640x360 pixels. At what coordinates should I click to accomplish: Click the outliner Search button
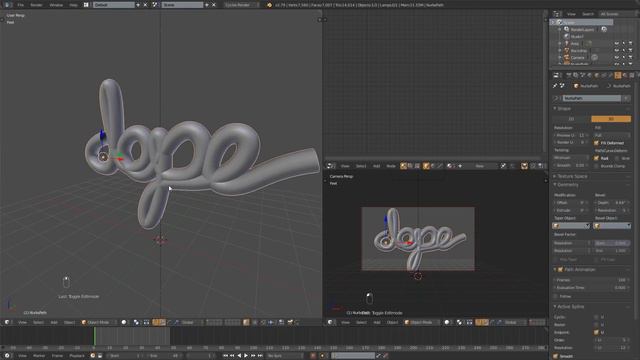[x=588, y=14]
